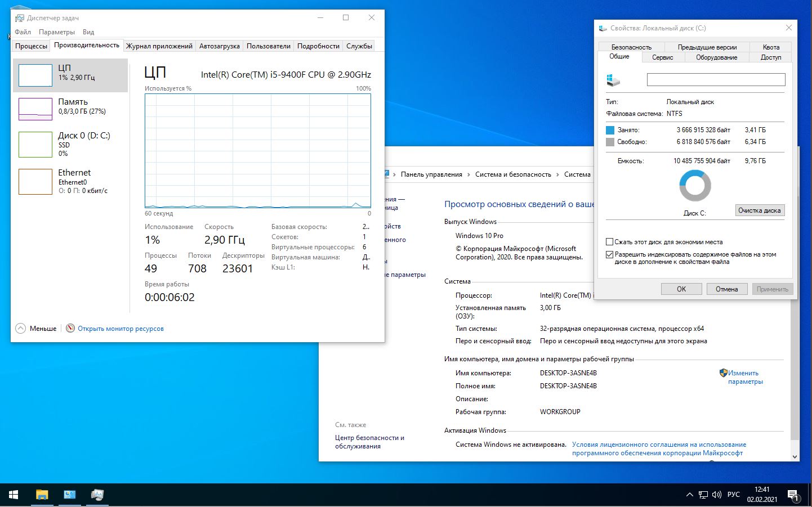Click the disk usage donut chart
This screenshot has height=507, width=812.
(x=695, y=186)
